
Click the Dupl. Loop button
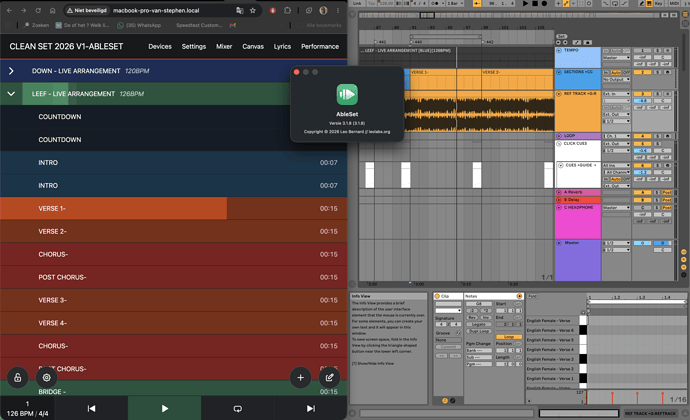479,331
